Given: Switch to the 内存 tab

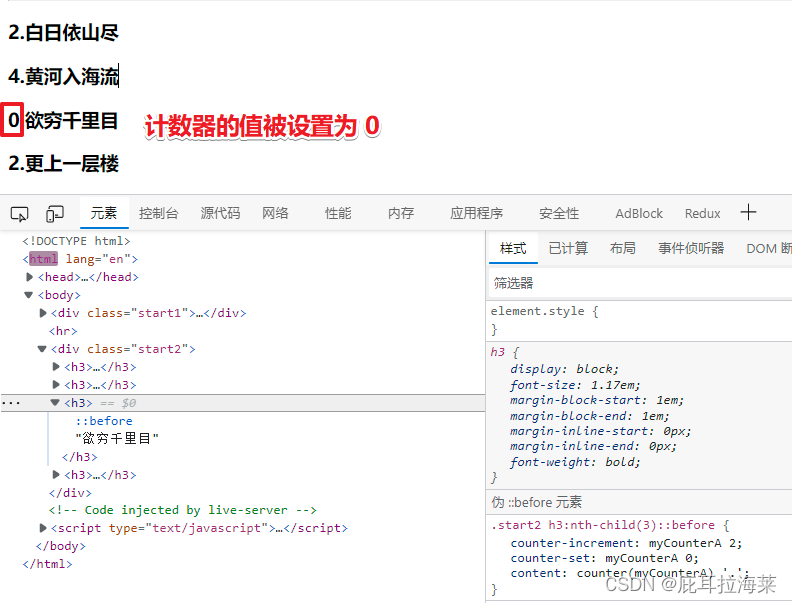Looking at the screenshot, I should click(x=401, y=213).
